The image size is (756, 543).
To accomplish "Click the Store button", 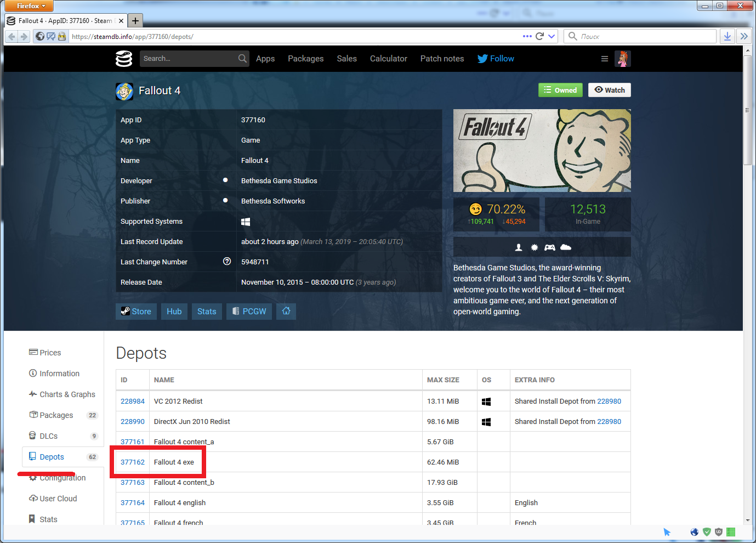I will [x=137, y=312].
